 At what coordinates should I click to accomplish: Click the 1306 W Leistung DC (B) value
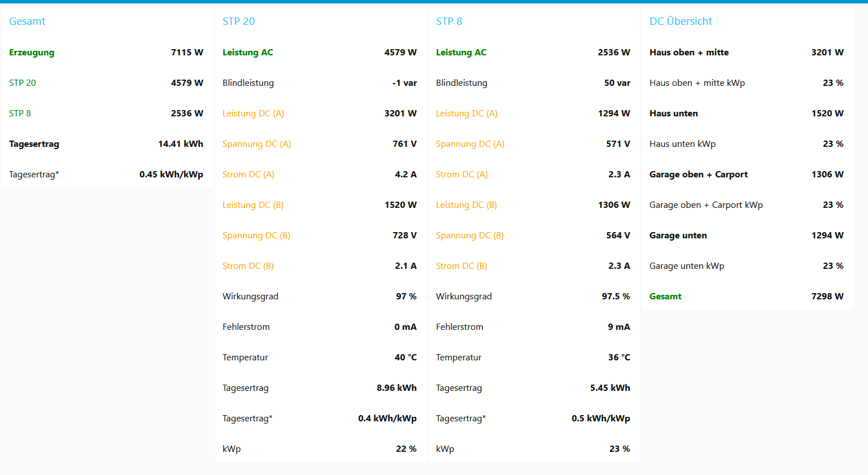(614, 205)
